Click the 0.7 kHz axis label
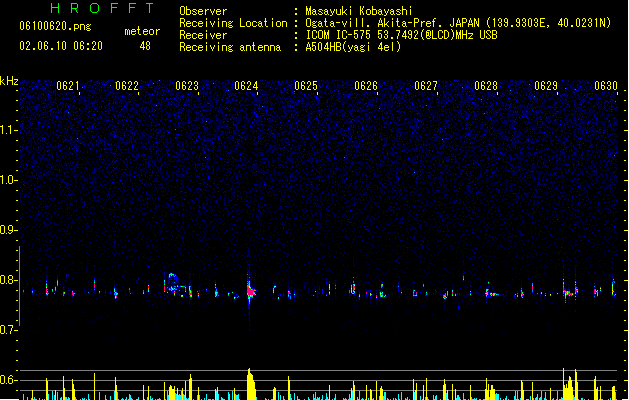Image resolution: width=629 pixels, height=400 pixels. click(9, 330)
